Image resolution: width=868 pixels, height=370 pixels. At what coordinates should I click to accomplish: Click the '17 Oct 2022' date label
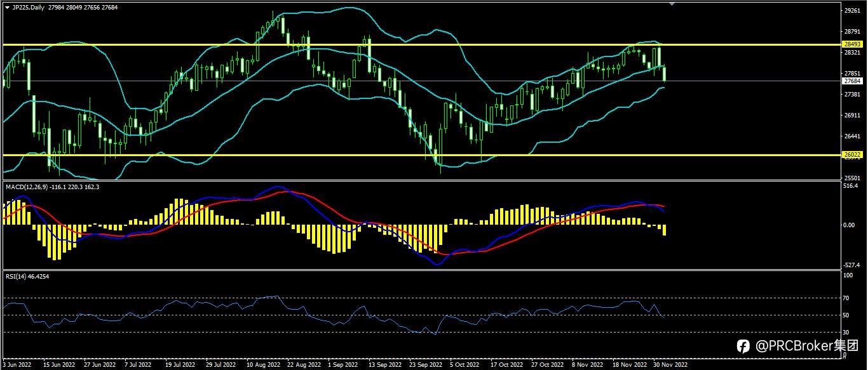point(506,365)
